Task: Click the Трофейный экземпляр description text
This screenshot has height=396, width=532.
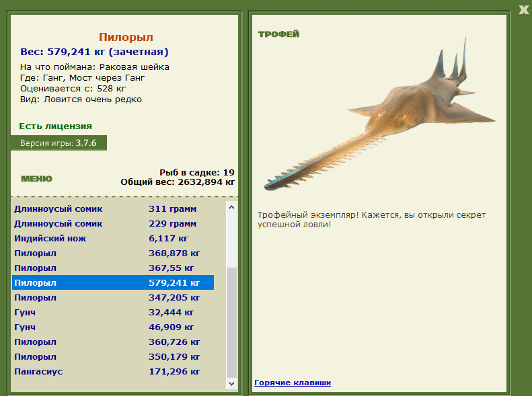Action: [x=371, y=220]
